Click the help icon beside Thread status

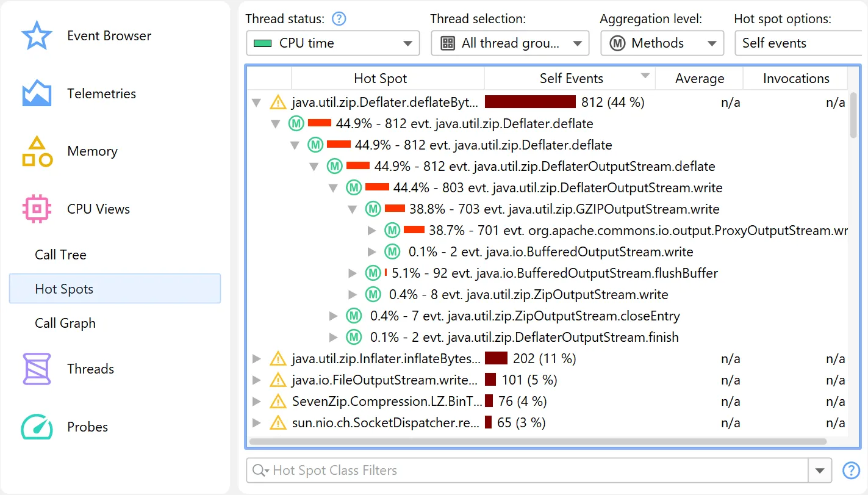click(339, 19)
